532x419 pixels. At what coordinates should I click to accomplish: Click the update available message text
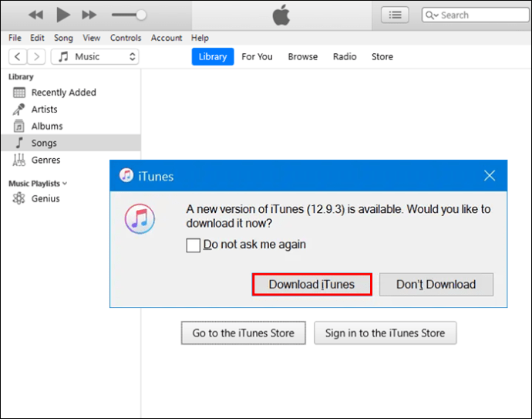(x=338, y=216)
